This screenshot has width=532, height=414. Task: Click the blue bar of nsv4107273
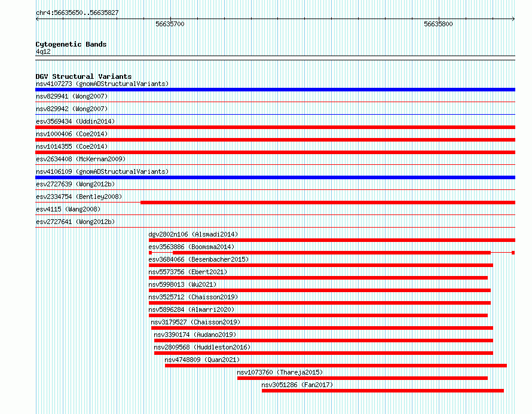(275, 90)
